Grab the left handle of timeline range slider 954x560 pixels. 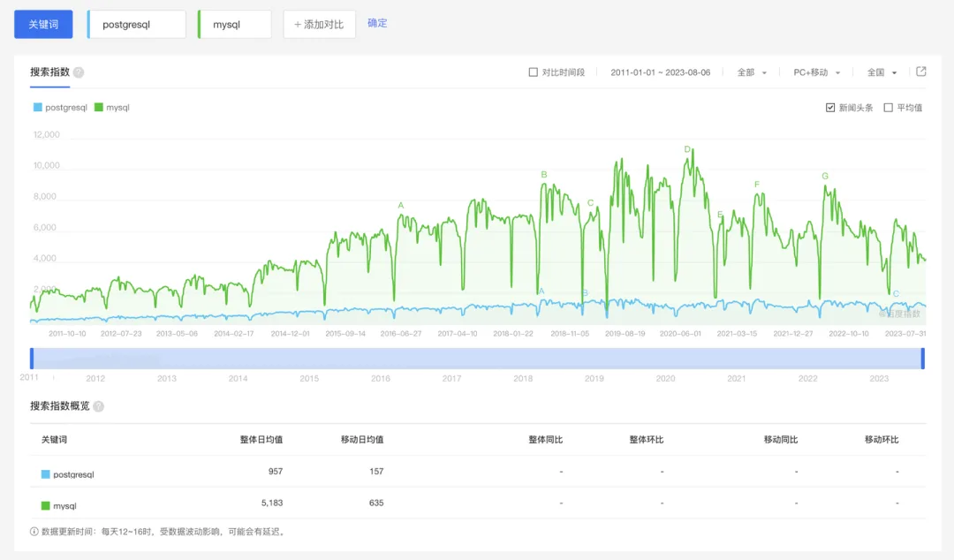coord(32,359)
